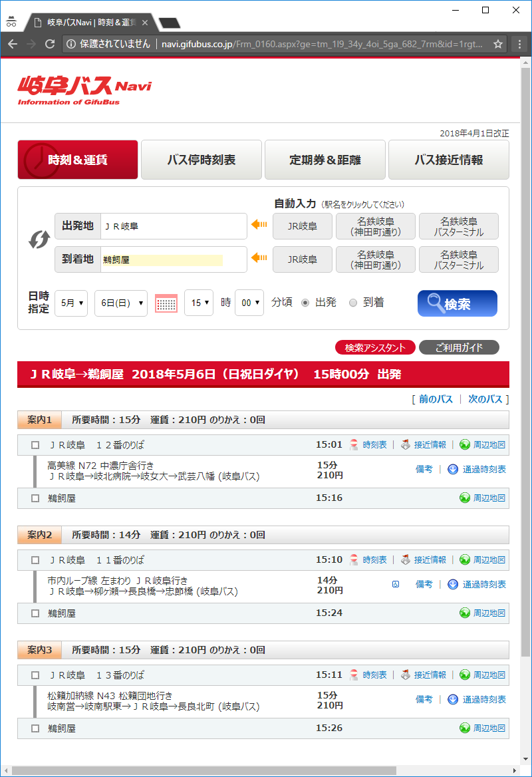
Task: Open 周辺地図 globe icon for 15:16 arrival
Action: pos(465,498)
